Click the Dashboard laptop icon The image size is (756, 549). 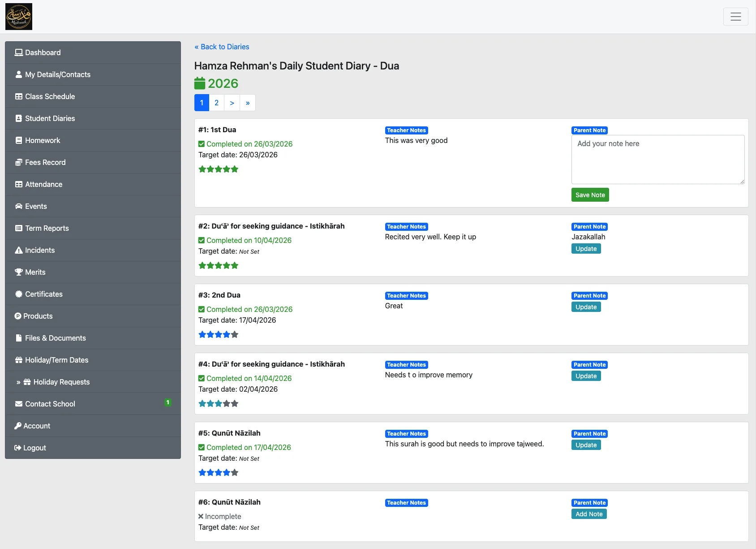tap(19, 52)
